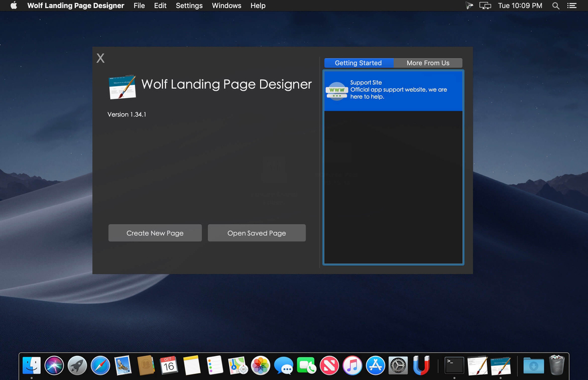The image size is (588, 380).
Task: Click the WWW icon beside Support Site
Action: click(336, 91)
